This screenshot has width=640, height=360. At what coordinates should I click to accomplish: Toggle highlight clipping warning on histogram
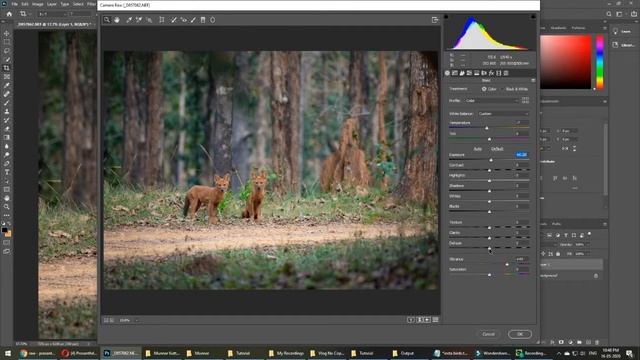[533, 17]
